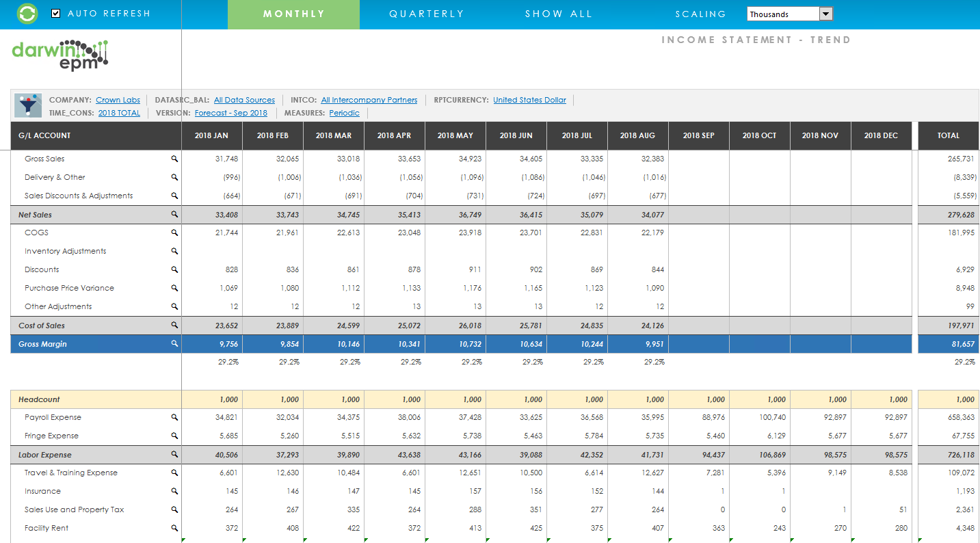
Task: Open the Periodic measures link
Action: 344,113
